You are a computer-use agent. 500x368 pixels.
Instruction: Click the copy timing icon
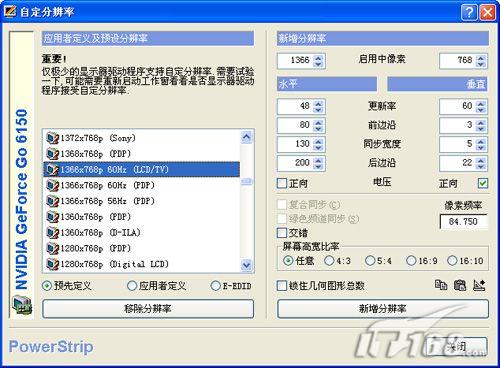[441, 285]
